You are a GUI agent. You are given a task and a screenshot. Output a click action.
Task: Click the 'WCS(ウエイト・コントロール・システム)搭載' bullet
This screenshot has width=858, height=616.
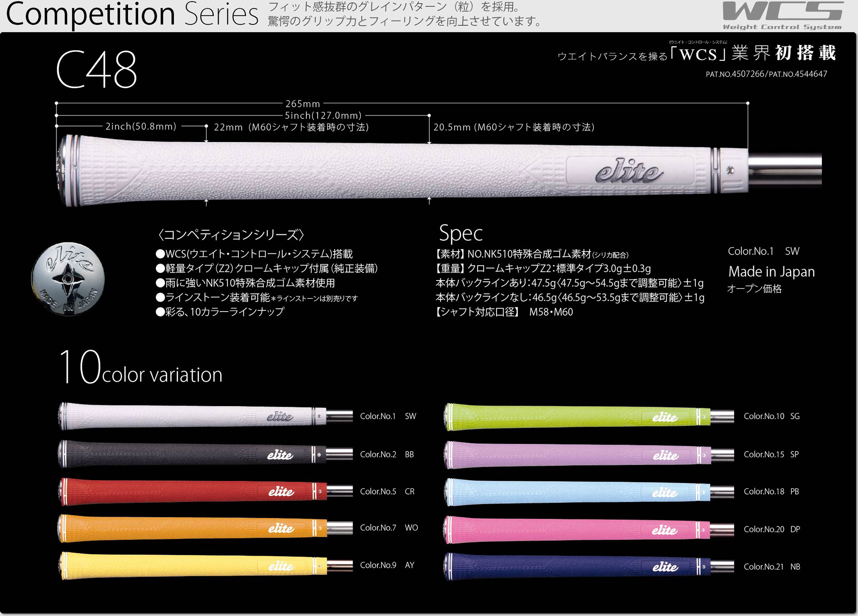(254, 254)
